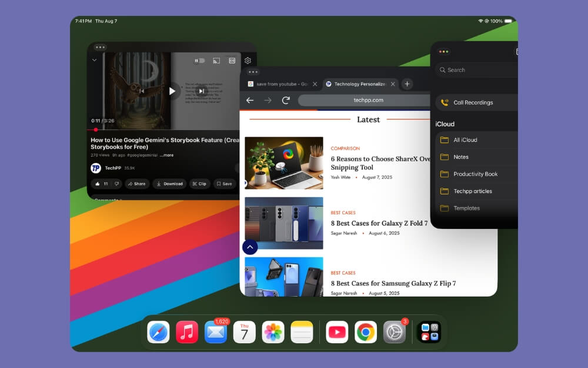The height and width of the screenshot is (368, 588).
Task: Open Call Recordings in Notes
Action: click(x=477, y=102)
